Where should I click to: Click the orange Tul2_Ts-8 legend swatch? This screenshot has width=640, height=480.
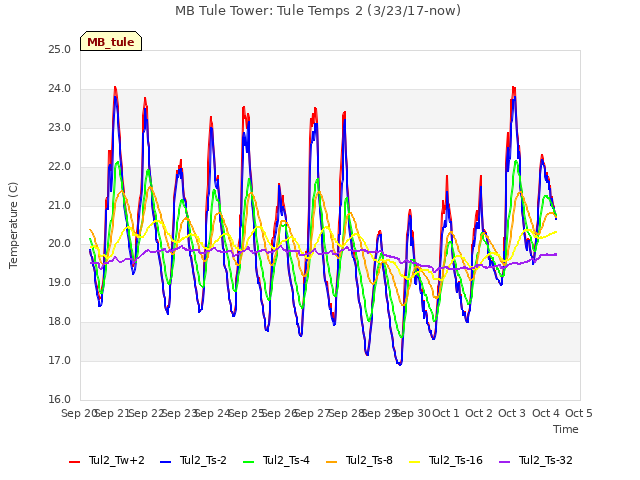[331, 462]
